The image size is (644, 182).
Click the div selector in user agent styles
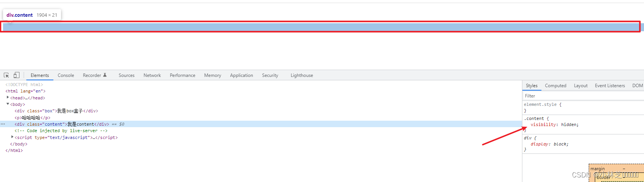click(x=528, y=138)
